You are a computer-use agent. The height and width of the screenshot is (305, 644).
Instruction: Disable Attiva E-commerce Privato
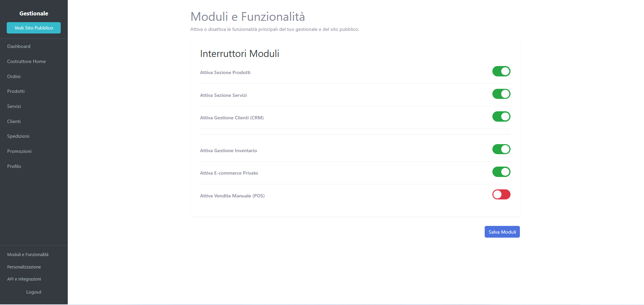click(501, 172)
